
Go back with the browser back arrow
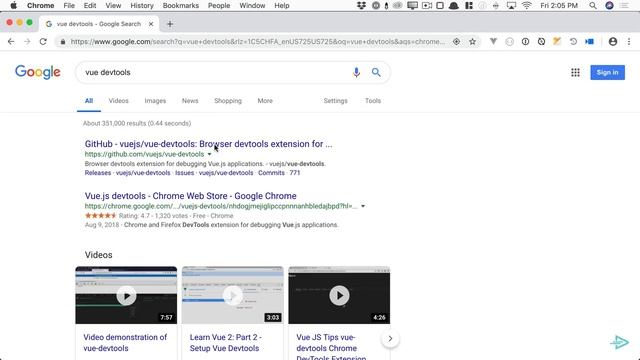[x=11, y=42]
